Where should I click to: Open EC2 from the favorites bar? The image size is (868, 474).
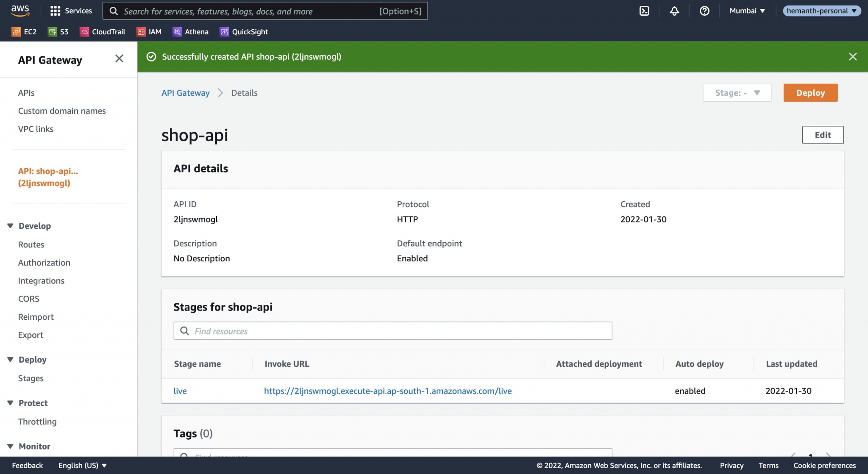pyautogui.click(x=24, y=31)
